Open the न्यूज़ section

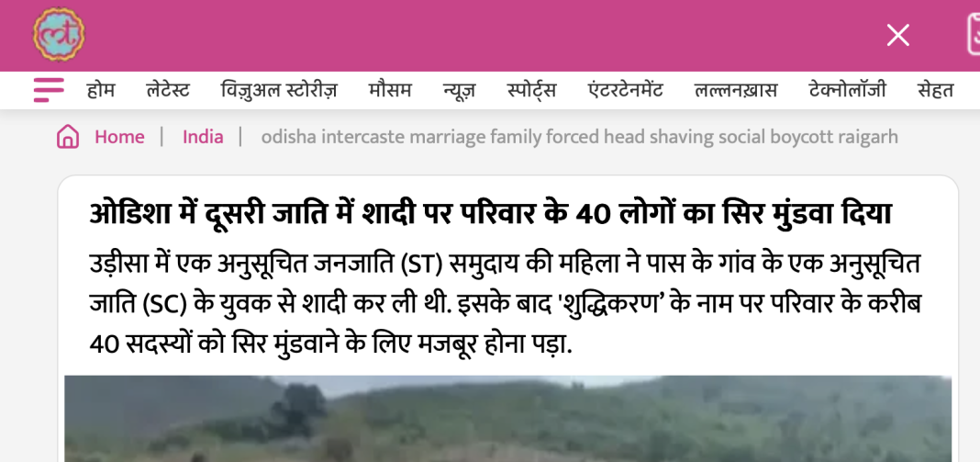(x=460, y=91)
